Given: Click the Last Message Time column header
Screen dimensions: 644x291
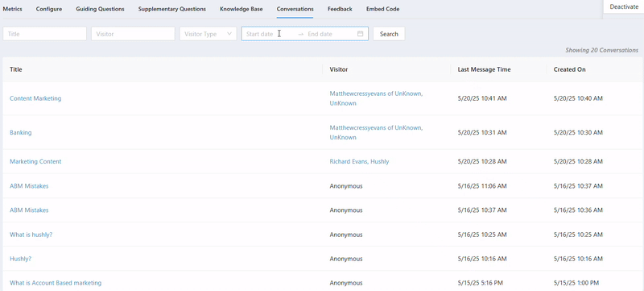Looking at the screenshot, I should pyautogui.click(x=485, y=69).
